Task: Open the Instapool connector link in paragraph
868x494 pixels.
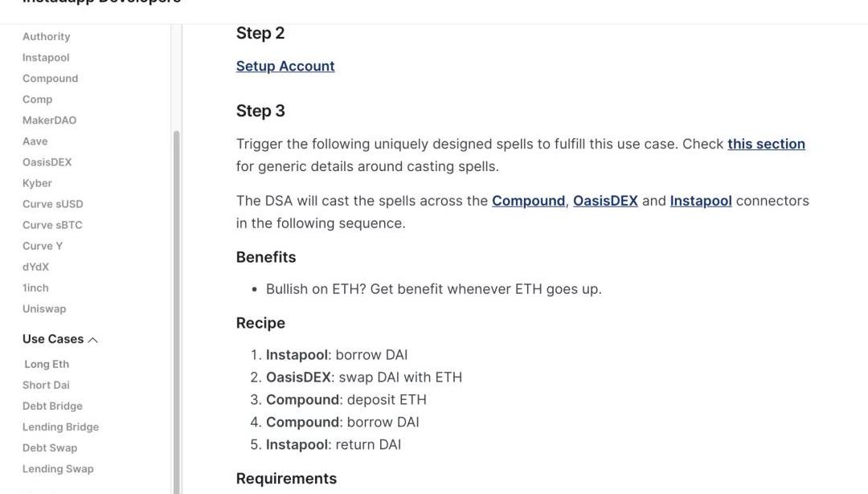Action: [700, 201]
